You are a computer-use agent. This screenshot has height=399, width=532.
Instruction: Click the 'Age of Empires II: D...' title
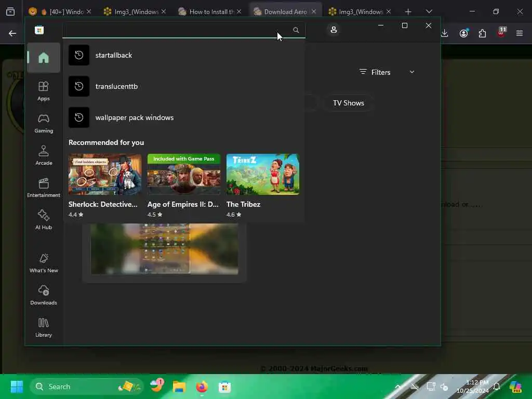click(183, 204)
